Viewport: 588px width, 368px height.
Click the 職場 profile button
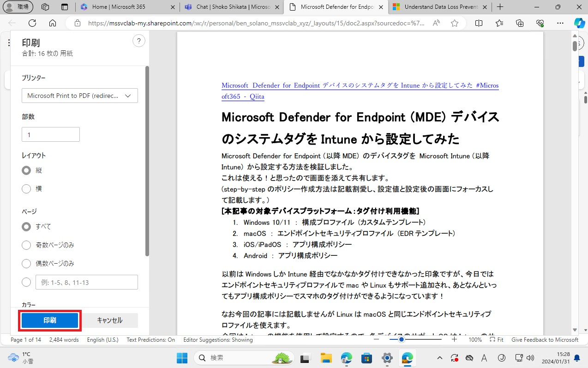coord(18,7)
